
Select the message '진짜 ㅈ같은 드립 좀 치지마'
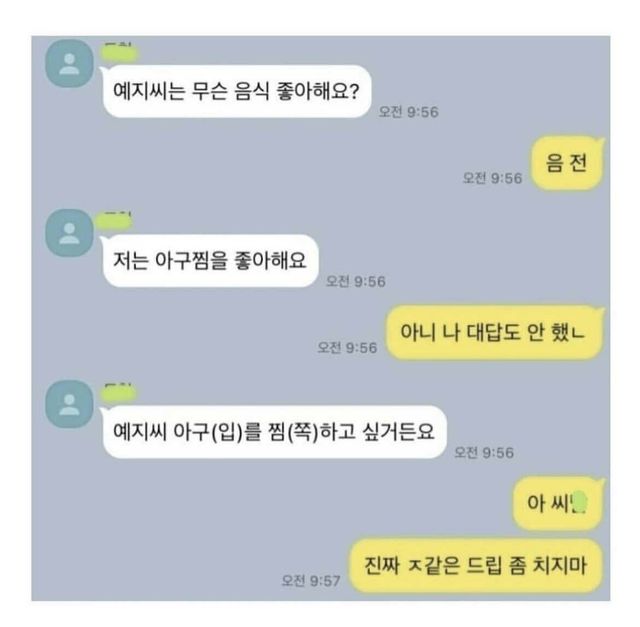pos(476,566)
